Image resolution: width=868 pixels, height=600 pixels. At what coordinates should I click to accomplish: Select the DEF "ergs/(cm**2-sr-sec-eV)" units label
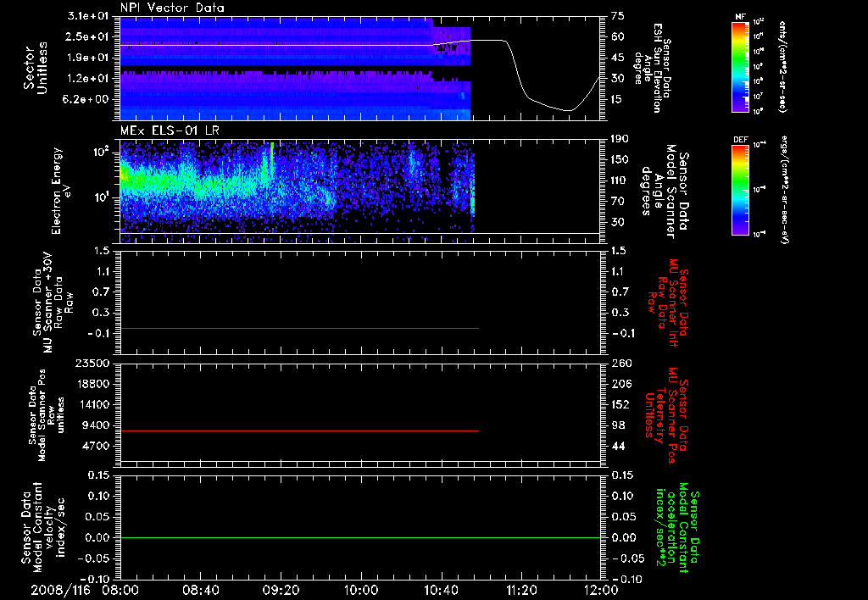pyautogui.click(x=784, y=189)
